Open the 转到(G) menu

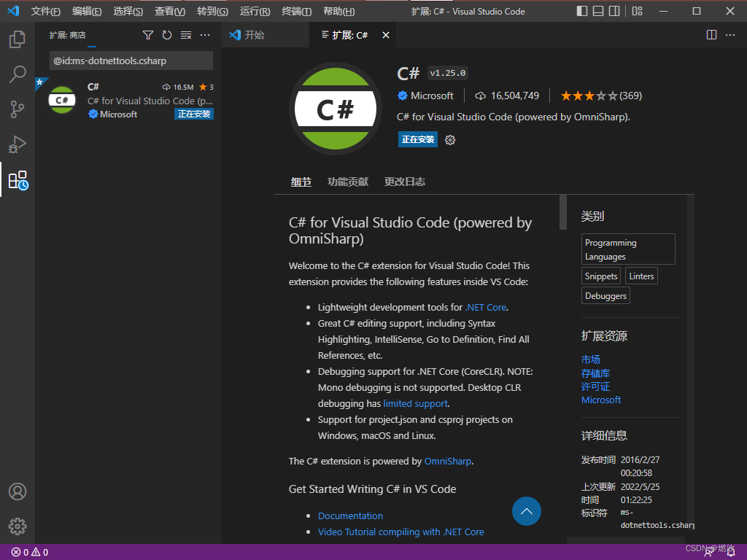[212, 11]
